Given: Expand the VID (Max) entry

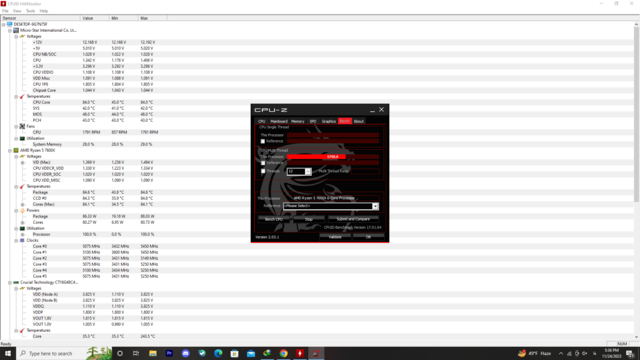Looking at the screenshot, I should 22,162.
